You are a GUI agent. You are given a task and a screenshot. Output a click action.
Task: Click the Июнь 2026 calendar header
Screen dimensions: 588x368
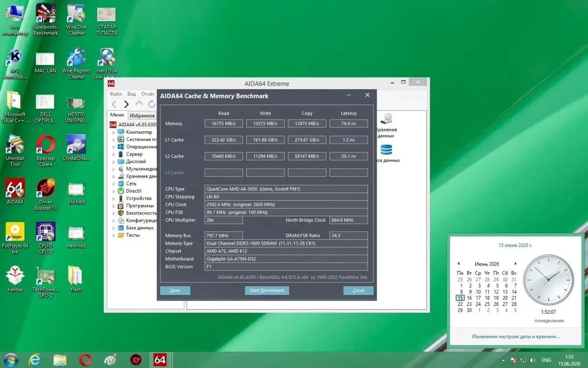487,264
